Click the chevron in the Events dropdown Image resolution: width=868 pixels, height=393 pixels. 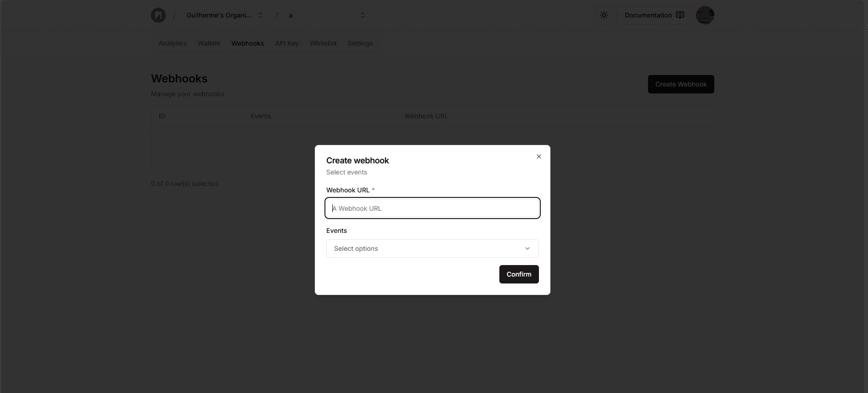tap(527, 249)
